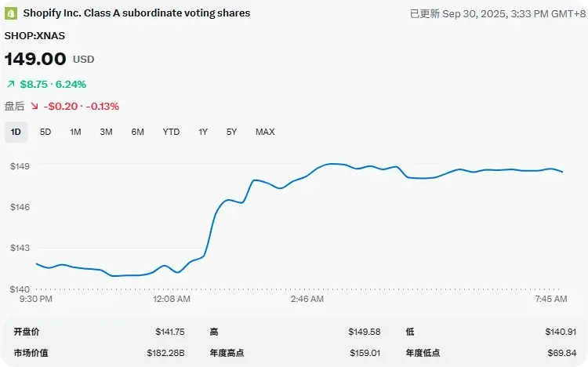This screenshot has width=588, height=367.
Task: Click the Shopify logo icon
Action: coord(12,13)
